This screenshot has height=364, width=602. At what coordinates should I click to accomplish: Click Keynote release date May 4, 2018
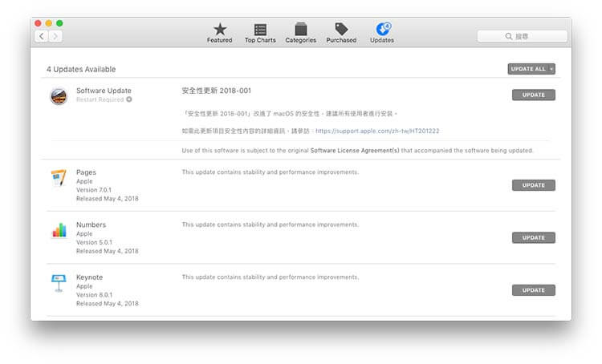pyautogui.click(x=107, y=304)
